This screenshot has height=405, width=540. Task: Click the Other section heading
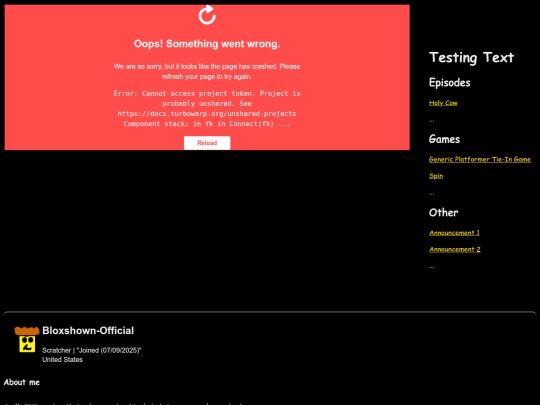click(x=443, y=212)
